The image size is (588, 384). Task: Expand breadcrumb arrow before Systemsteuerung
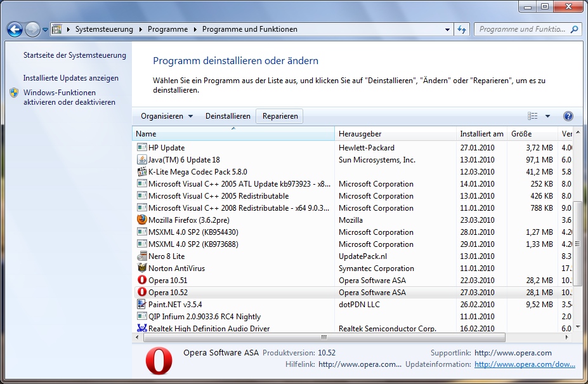(x=69, y=29)
